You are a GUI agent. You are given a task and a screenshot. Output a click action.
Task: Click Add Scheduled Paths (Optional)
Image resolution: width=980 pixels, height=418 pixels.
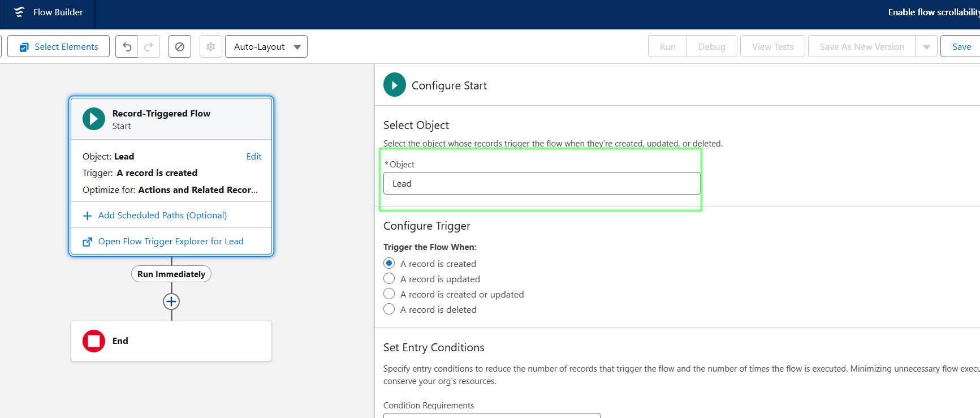point(162,216)
